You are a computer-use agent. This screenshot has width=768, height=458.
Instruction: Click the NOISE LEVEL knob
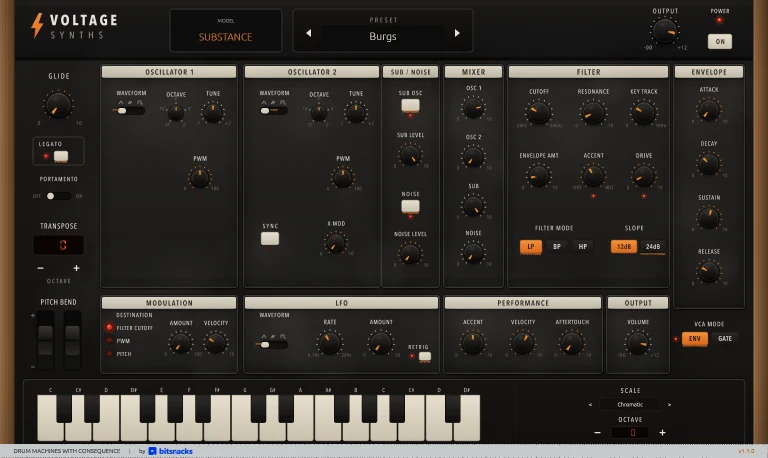[410, 254]
